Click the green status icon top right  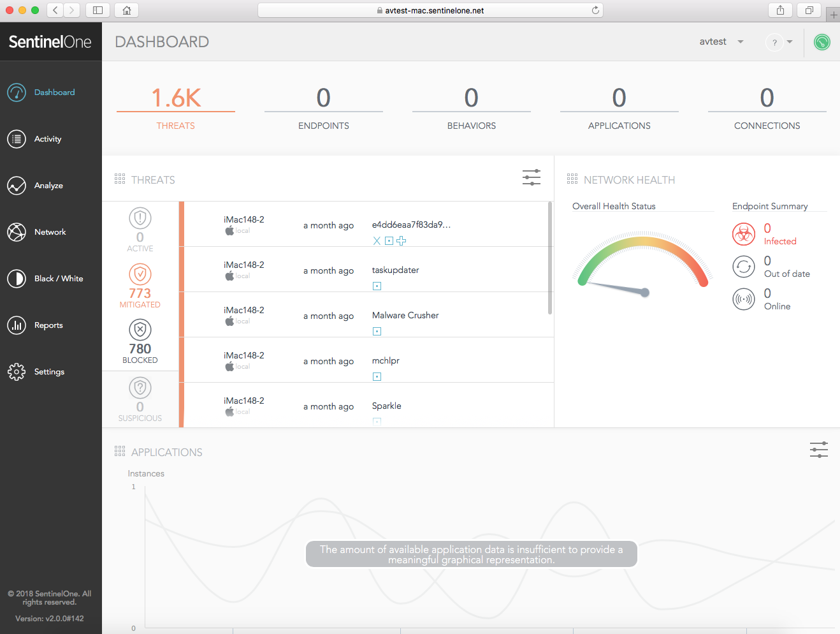coord(822,42)
